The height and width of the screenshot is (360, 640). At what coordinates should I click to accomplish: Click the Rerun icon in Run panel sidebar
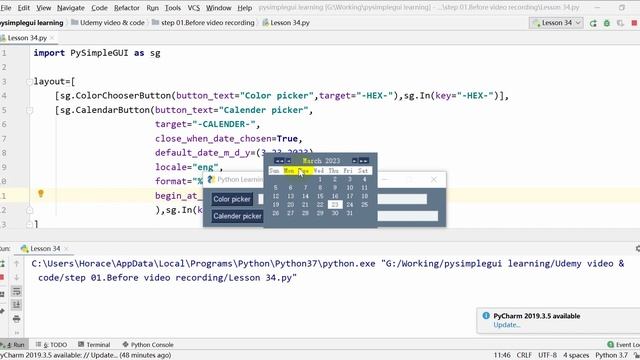(2, 264)
